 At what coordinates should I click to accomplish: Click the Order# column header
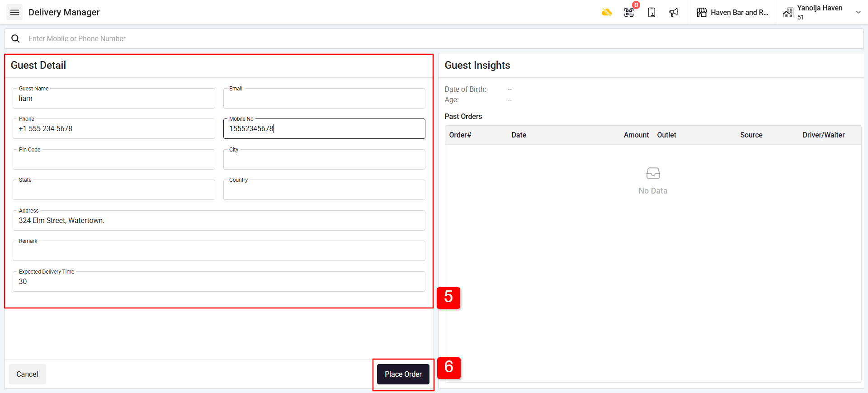460,135
